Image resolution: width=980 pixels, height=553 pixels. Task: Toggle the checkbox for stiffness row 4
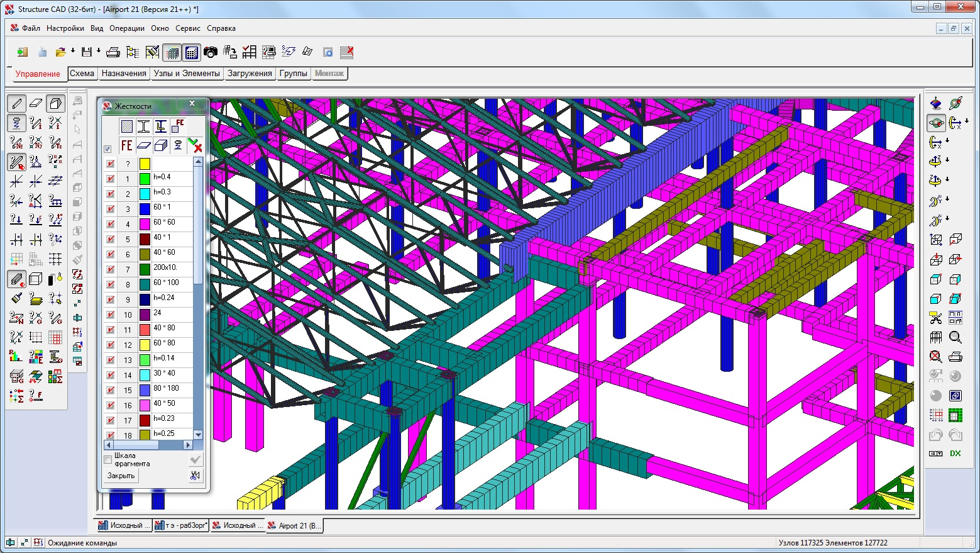coord(111,224)
